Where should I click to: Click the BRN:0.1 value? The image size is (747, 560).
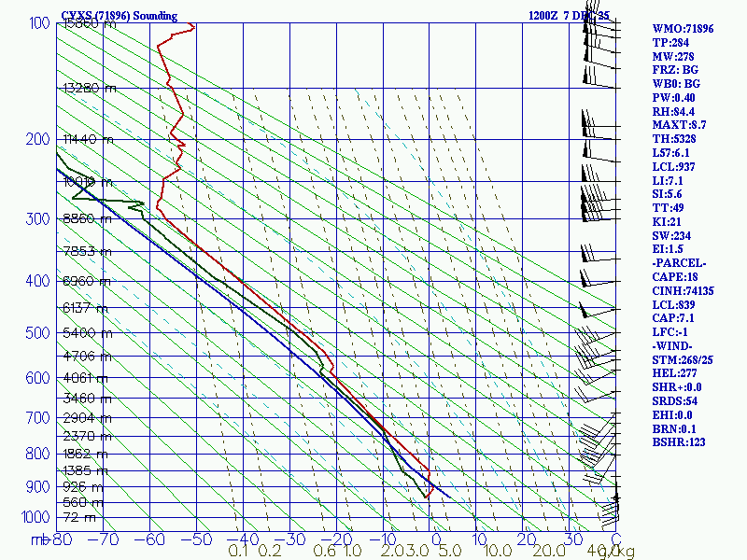pyautogui.click(x=673, y=428)
